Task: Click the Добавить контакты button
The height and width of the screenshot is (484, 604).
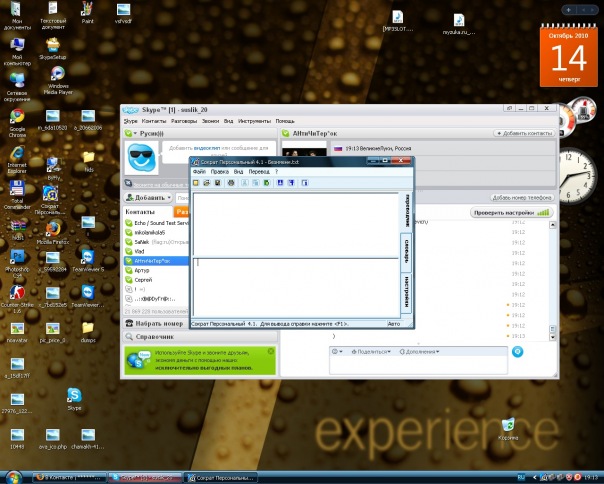Action: (523, 133)
